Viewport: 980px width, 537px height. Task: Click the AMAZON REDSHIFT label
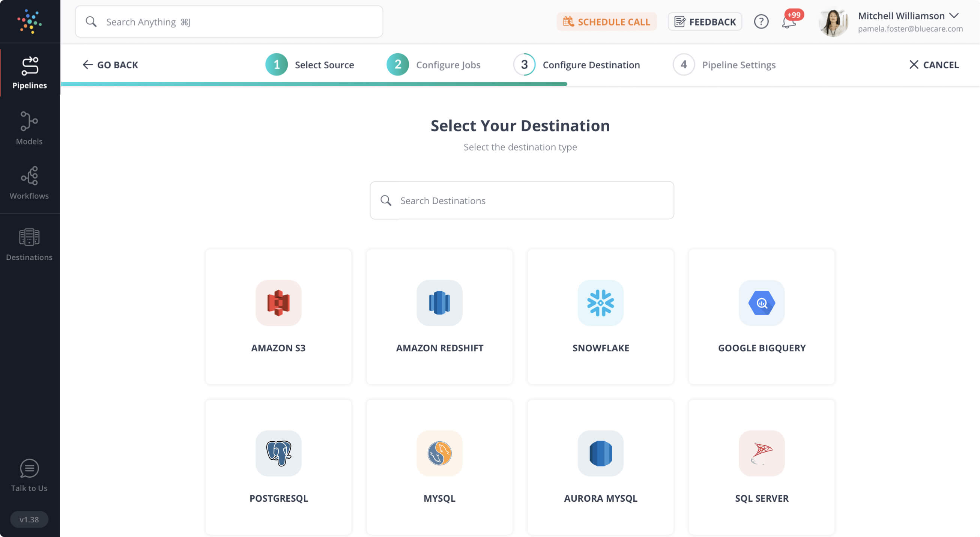click(x=439, y=348)
